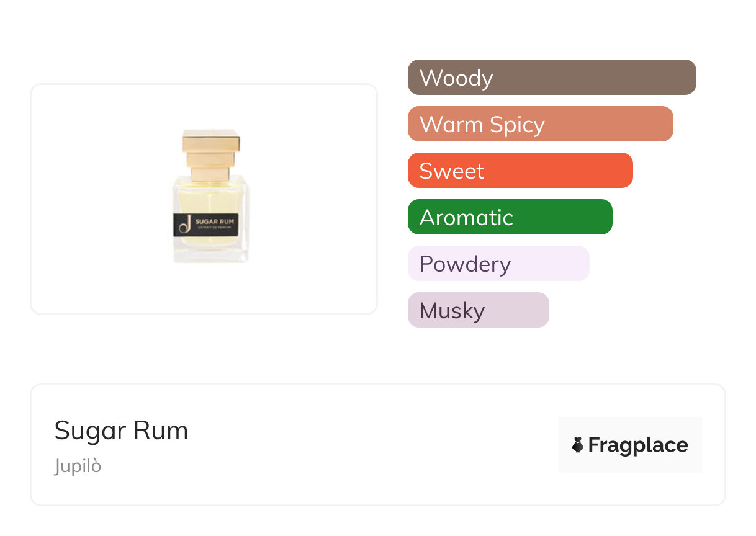Image resolution: width=756 pixels, height=536 pixels.
Task: Click the "Warm Spicy" text label
Action: coord(482,125)
